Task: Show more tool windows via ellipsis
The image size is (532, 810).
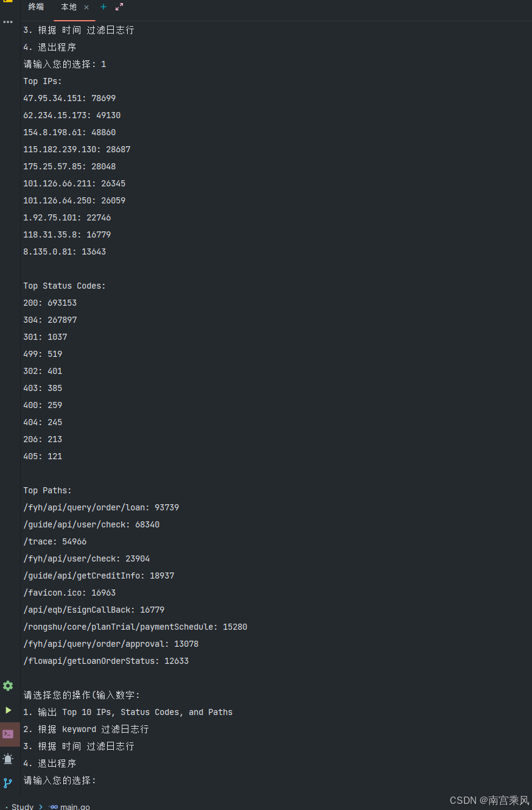Action: tap(8, 22)
